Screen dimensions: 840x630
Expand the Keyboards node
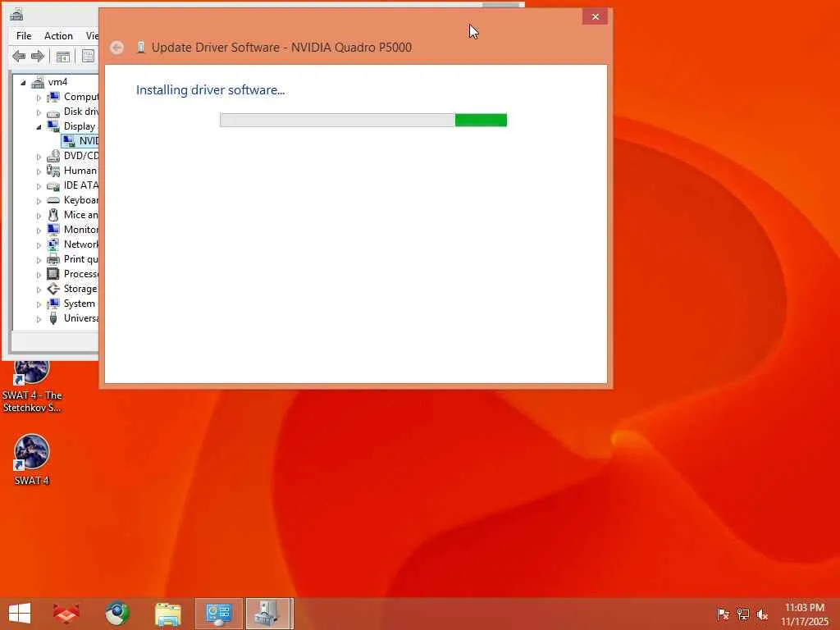[39, 201]
